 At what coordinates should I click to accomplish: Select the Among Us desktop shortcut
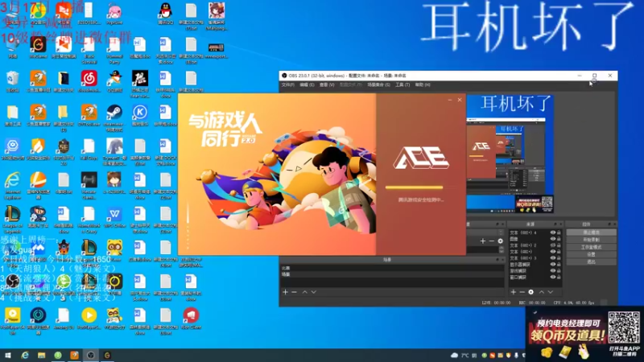tap(64, 319)
